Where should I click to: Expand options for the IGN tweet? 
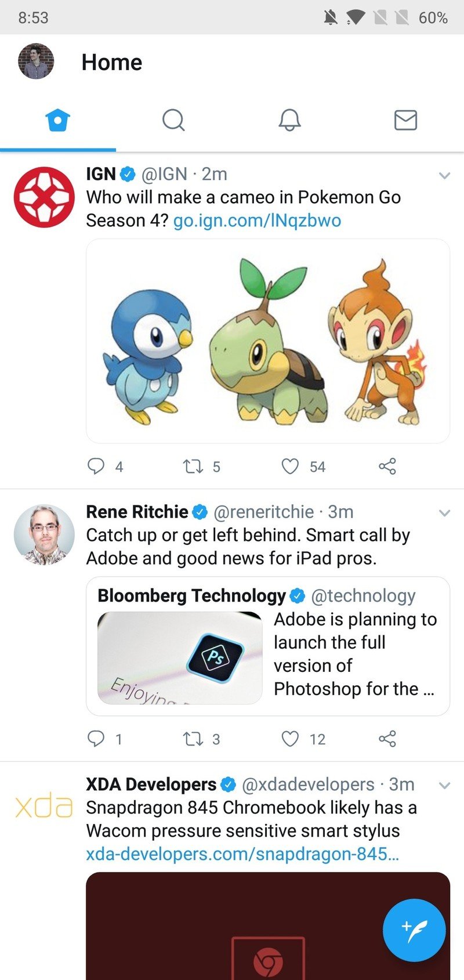[444, 175]
